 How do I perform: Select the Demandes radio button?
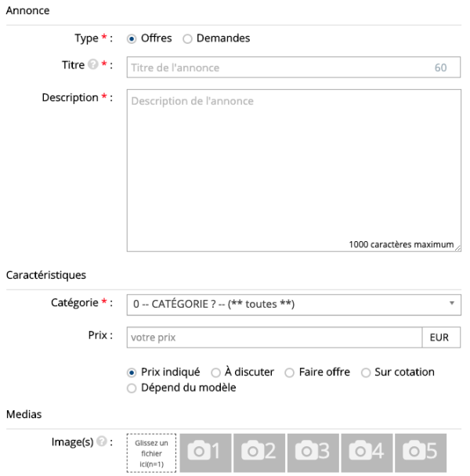tap(187, 38)
